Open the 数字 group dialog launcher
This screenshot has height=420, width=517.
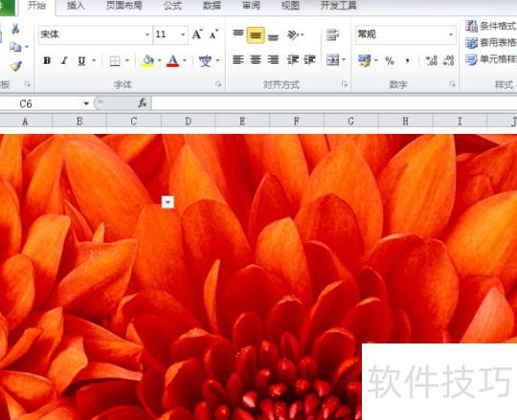(x=452, y=84)
